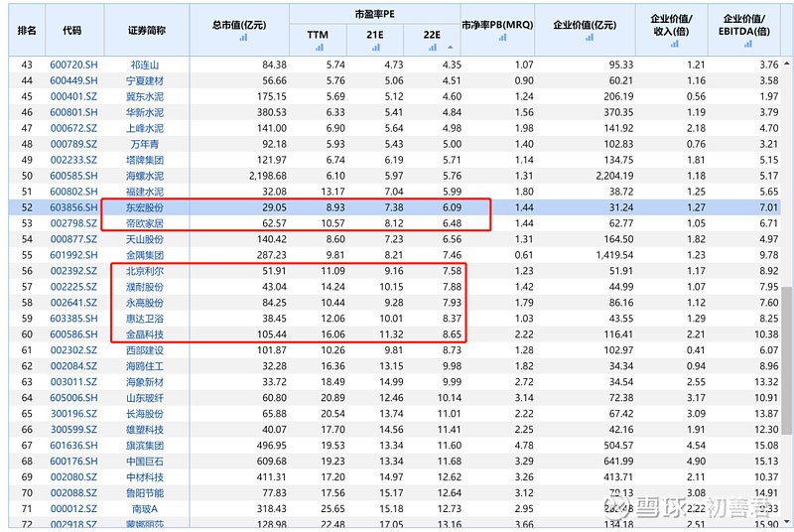The height and width of the screenshot is (532, 794).
Task: Open stock code 600802.SH
Action: pos(73,192)
